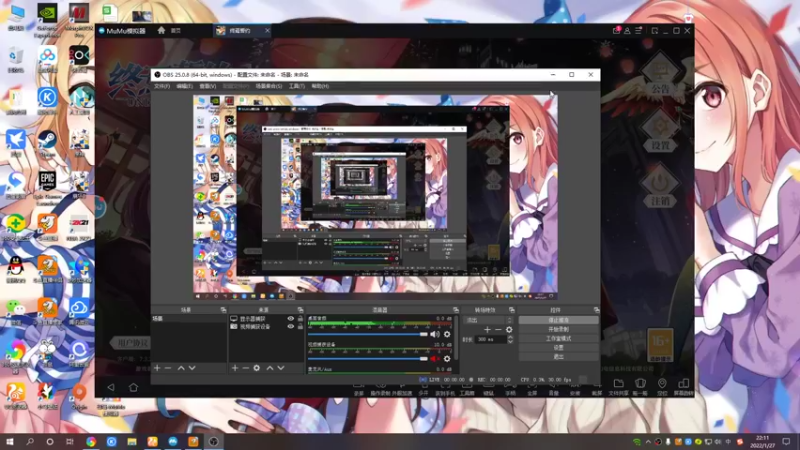800x450 pixels.
Task: Move the source down in the Sources panel
Action: pyautogui.click(x=281, y=368)
